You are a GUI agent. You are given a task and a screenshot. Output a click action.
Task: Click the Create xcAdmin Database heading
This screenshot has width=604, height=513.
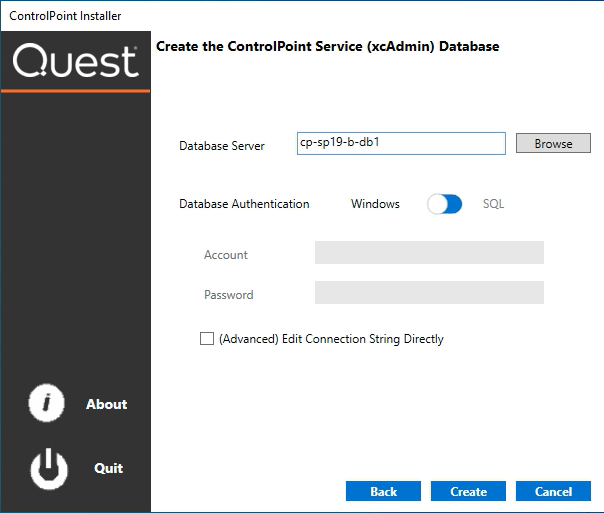click(x=328, y=46)
